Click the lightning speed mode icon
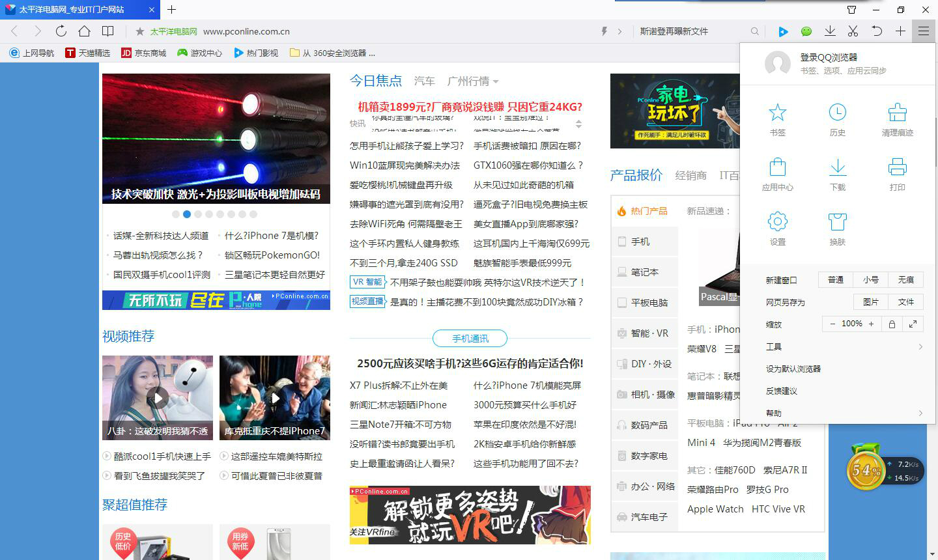The width and height of the screenshot is (938, 560). (x=604, y=31)
